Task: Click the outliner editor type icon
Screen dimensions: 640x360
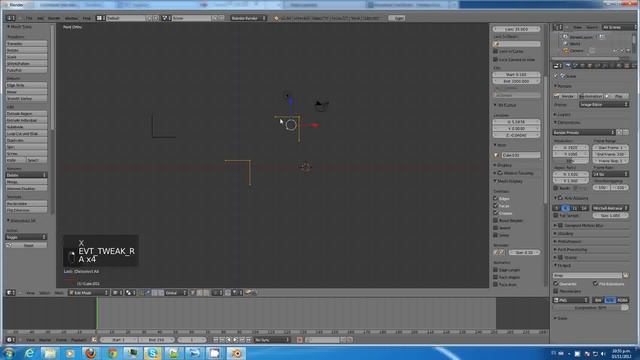Action: click(x=558, y=27)
